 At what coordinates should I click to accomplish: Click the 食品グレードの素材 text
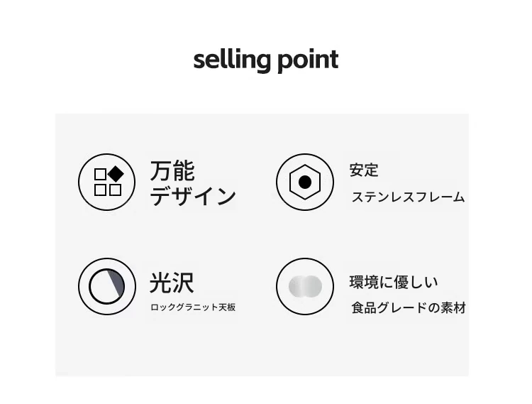tap(409, 308)
